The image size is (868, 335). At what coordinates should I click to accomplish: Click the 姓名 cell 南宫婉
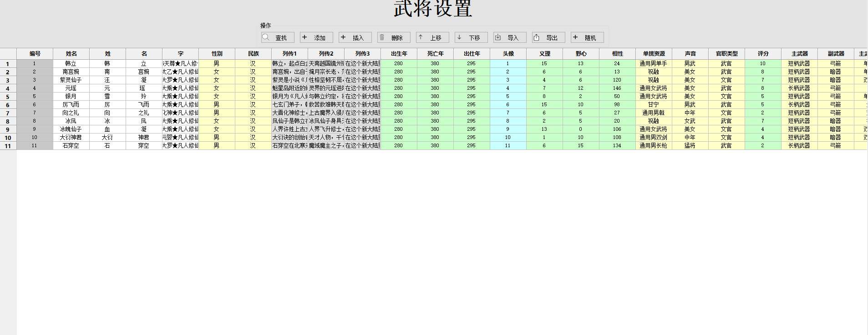coord(71,72)
